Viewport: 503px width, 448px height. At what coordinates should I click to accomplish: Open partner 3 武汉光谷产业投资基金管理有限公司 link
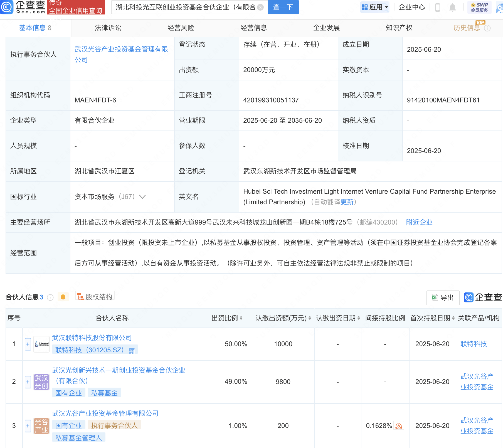(105, 413)
